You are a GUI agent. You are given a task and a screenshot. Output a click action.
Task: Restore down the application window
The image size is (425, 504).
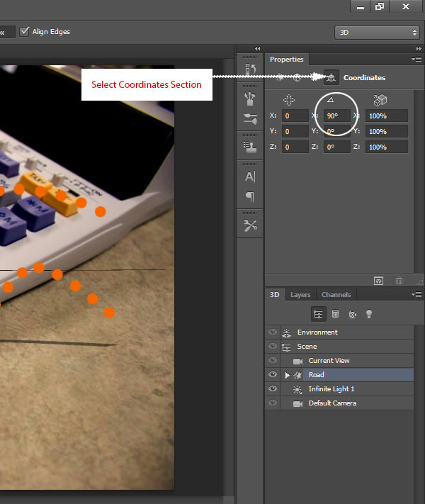[380, 6]
